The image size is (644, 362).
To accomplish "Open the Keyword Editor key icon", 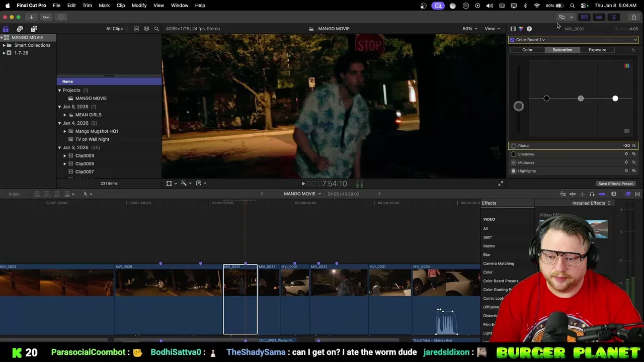I will (x=46, y=17).
